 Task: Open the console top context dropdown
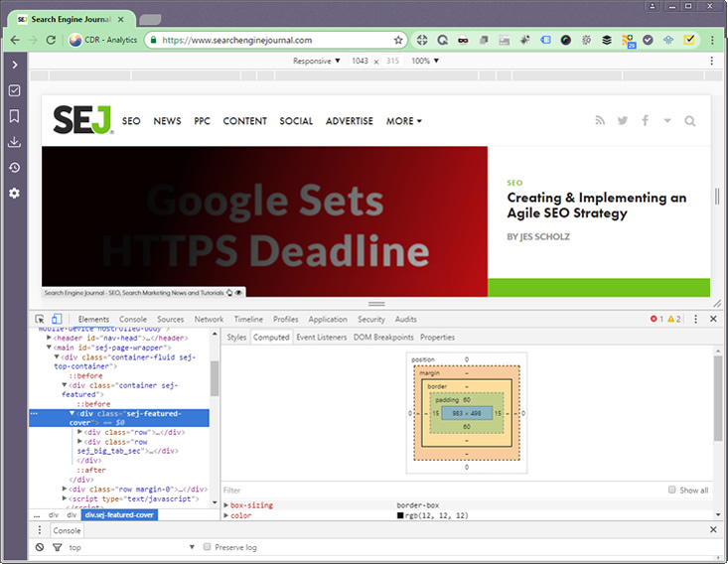click(131, 547)
